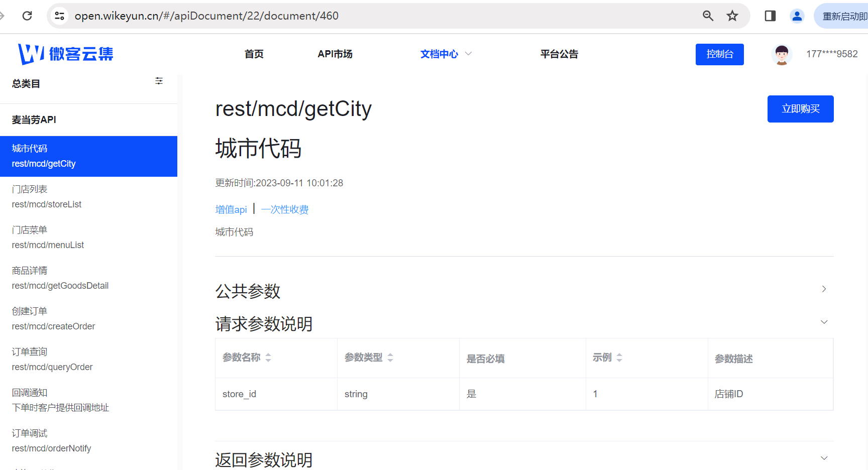Click the 参数描述 column header
The image size is (868, 470).
coord(770,359)
